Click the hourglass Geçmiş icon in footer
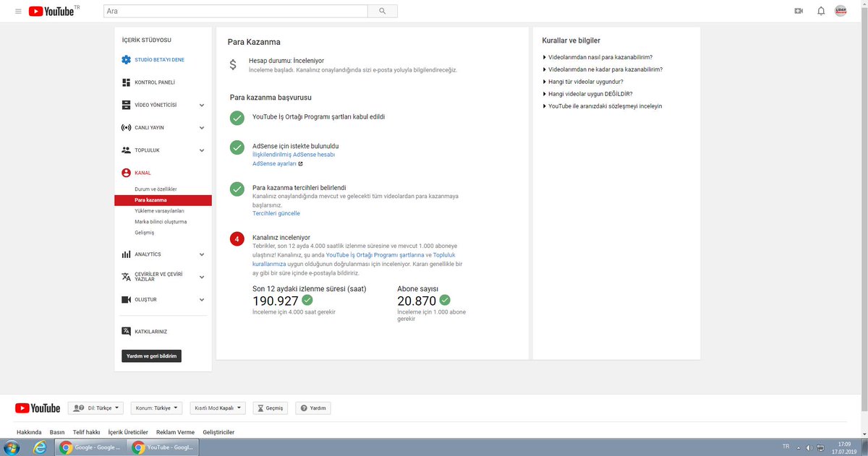Image resolution: width=868 pixels, height=456 pixels. click(260, 408)
